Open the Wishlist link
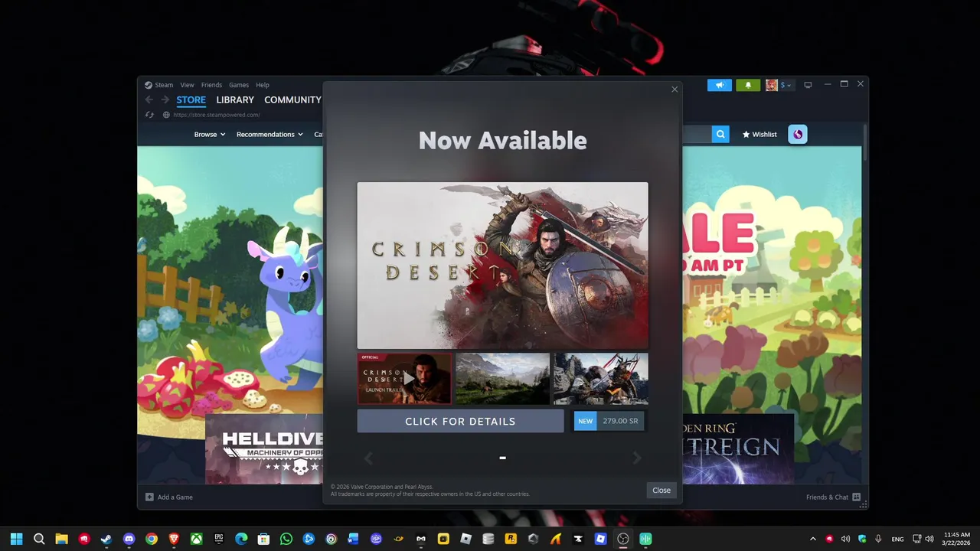This screenshot has width=980, height=551. [759, 135]
